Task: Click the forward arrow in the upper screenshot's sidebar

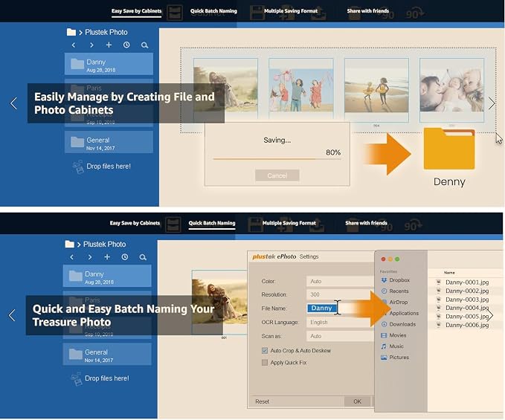Action: click(x=91, y=45)
